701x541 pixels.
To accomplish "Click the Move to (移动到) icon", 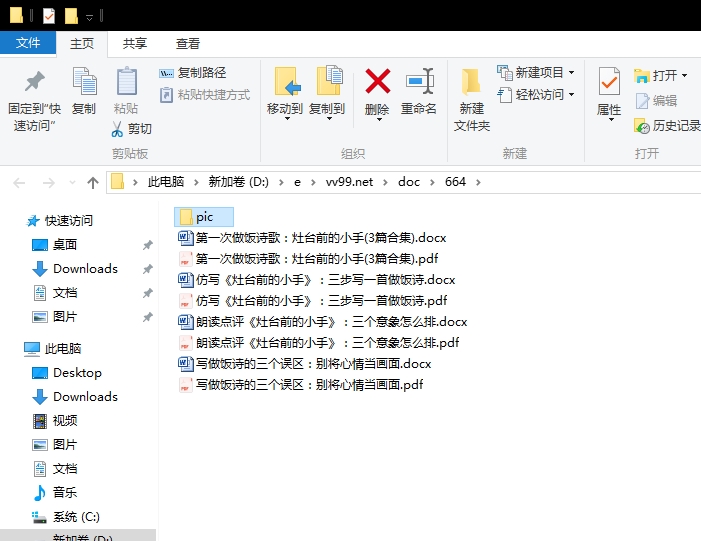I will click(x=287, y=81).
